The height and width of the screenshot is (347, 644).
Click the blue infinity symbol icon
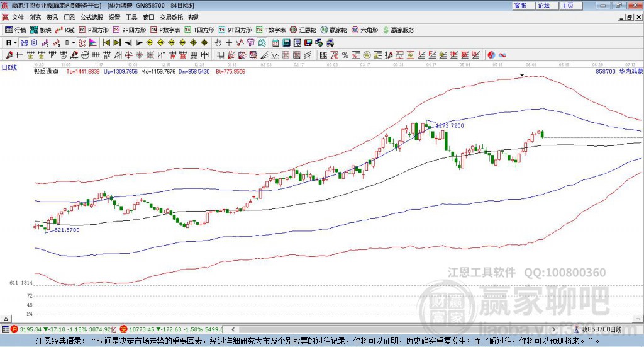(502, 55)
